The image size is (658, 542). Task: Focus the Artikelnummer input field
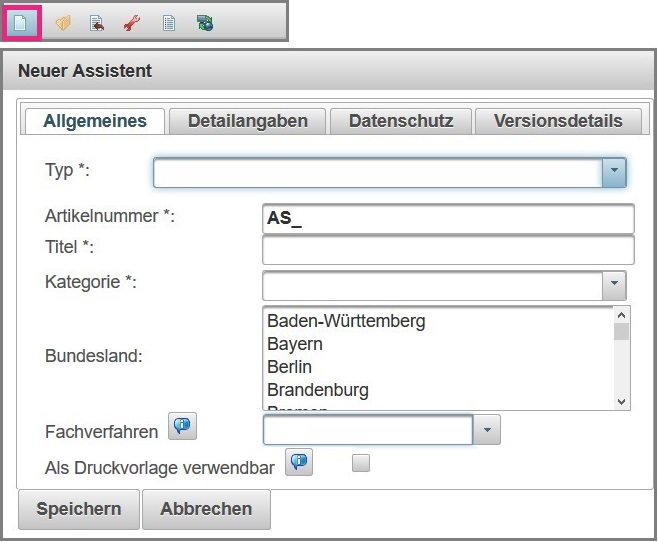tap(448, 218)
